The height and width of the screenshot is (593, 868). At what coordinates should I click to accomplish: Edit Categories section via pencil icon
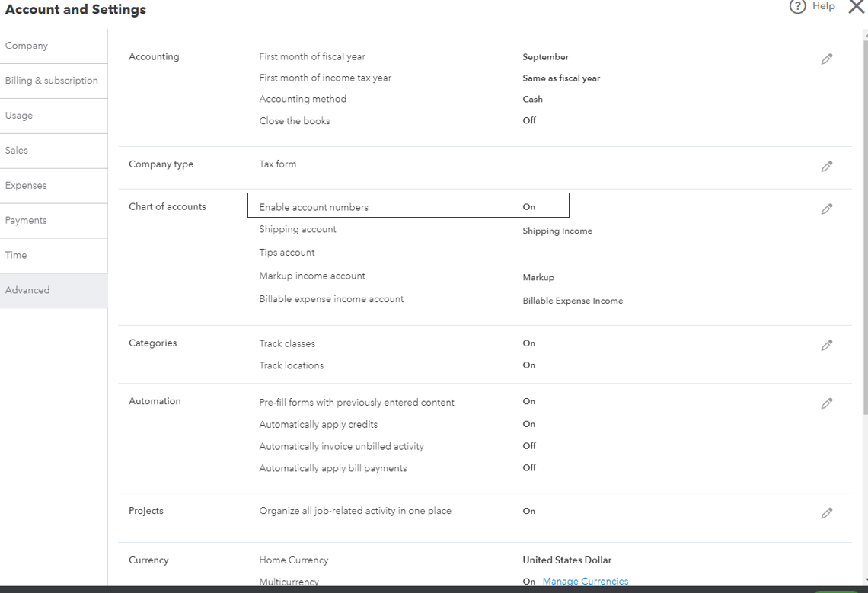[826, 346]
